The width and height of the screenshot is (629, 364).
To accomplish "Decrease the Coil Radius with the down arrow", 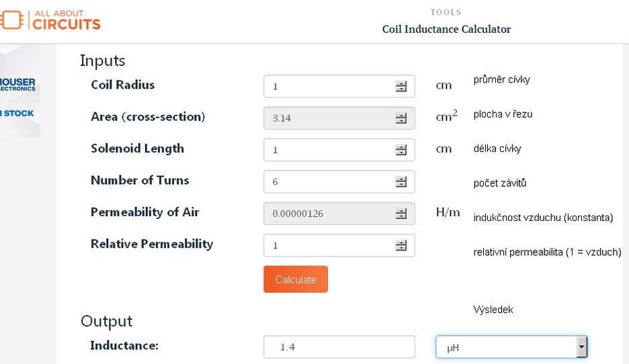I will coord(401,89).
